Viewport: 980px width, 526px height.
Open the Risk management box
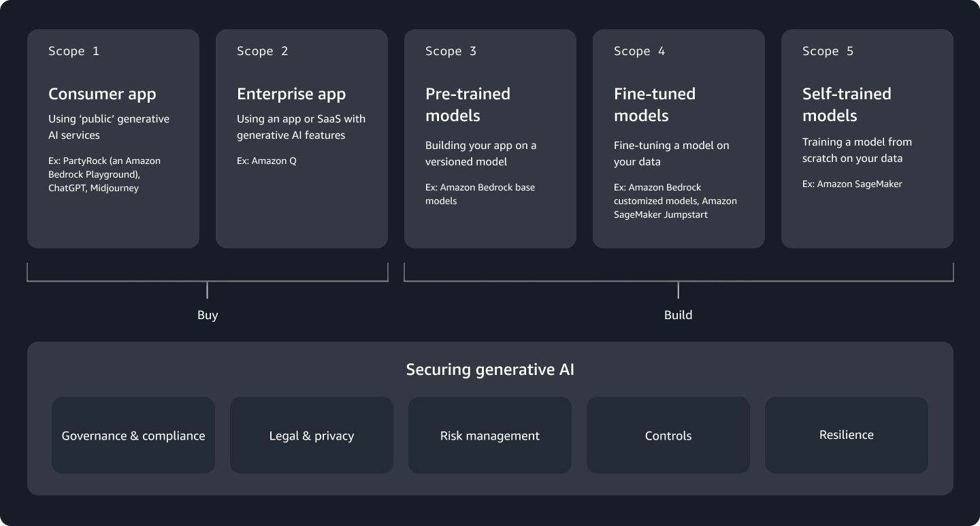[x=490, y=435]
